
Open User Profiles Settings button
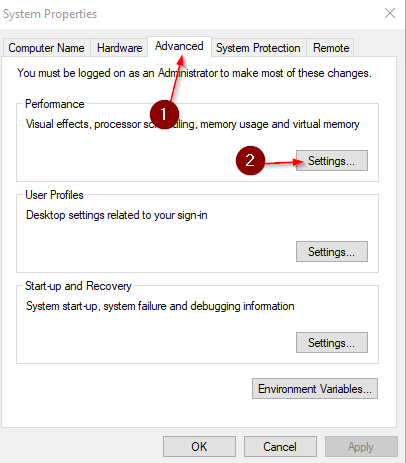pos(332,252)
